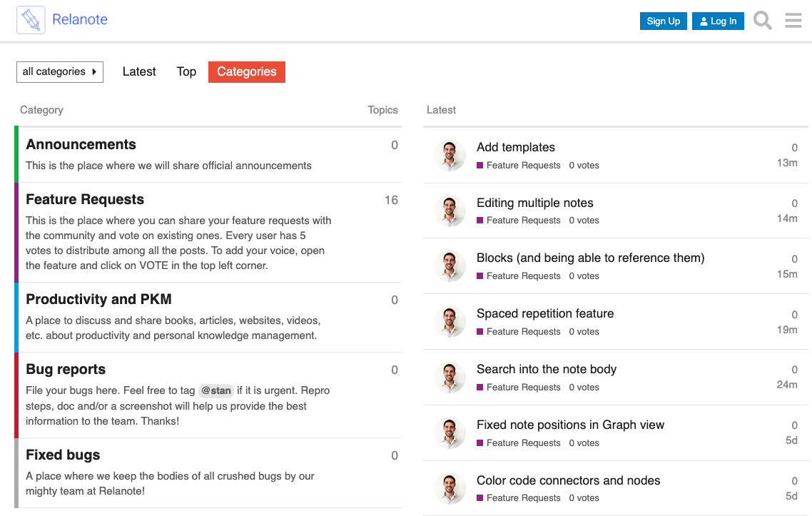Image resolution: width=812 pixels, height=516 pixels.
Task: Click Feature Requests badge under Color code connectors
Action: (x=518, y=498)
